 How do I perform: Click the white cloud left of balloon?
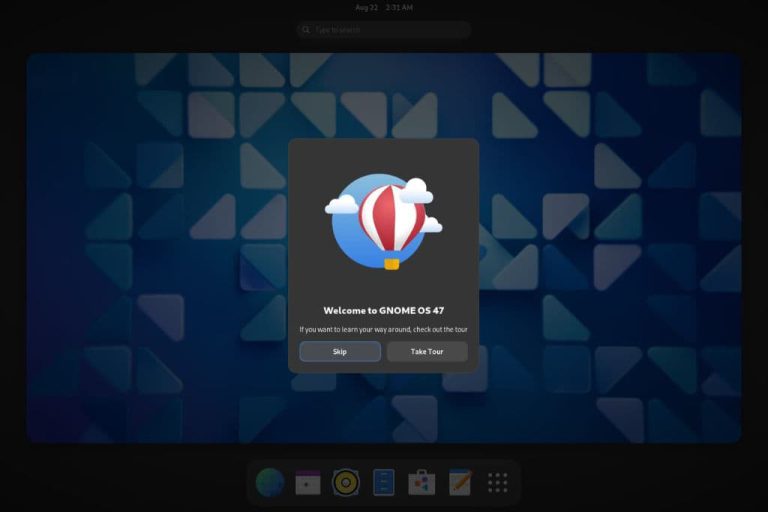tap(341, 204)
